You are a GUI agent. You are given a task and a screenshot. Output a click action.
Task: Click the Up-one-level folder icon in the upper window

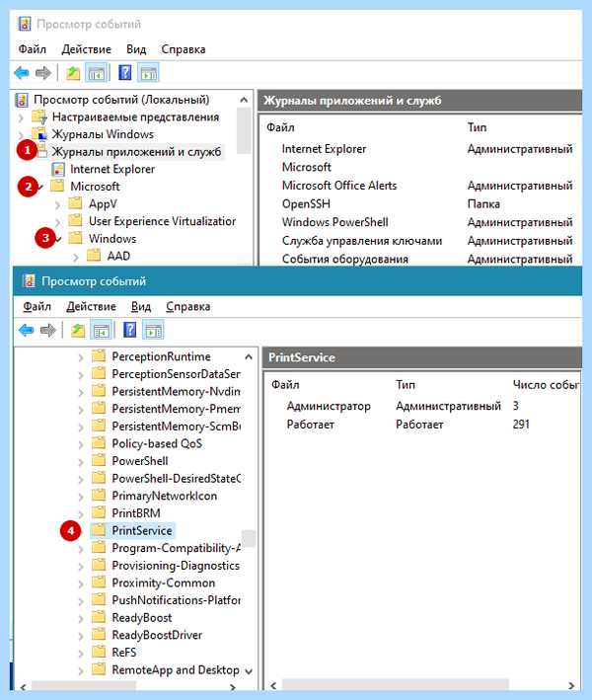pos(73,73)
